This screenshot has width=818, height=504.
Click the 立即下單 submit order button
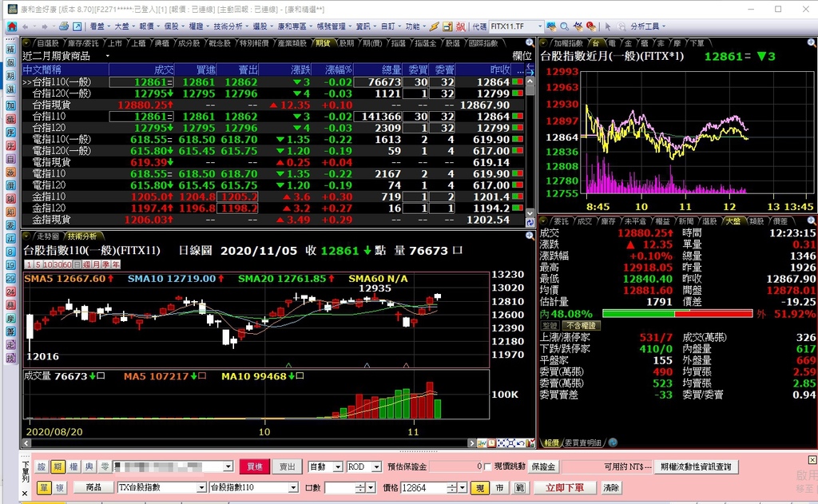point(564,488)
